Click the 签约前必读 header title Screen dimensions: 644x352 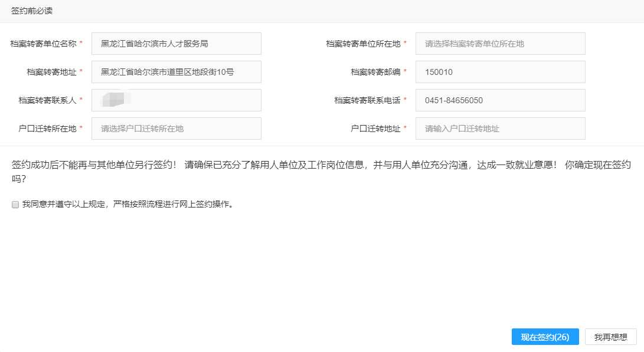click(x=32, y=11)
